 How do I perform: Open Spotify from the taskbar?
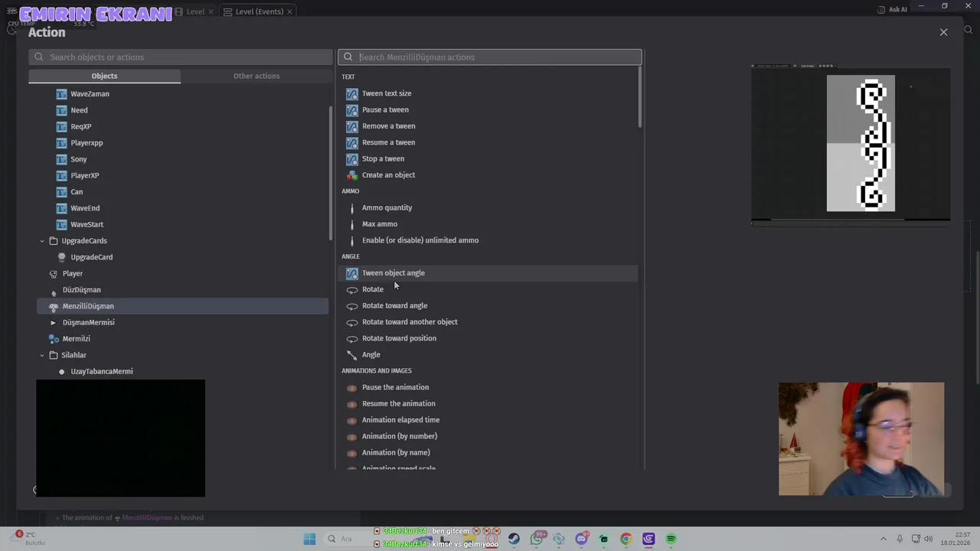click(x=671, y=539)
